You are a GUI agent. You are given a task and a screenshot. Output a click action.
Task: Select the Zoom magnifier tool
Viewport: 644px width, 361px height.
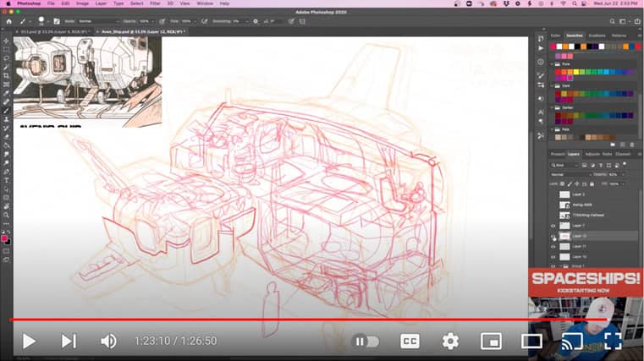(6, 215)
